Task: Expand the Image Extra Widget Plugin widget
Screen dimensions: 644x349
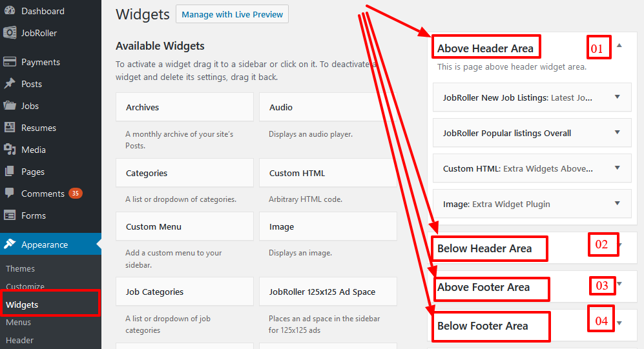Action: (617, 203)
